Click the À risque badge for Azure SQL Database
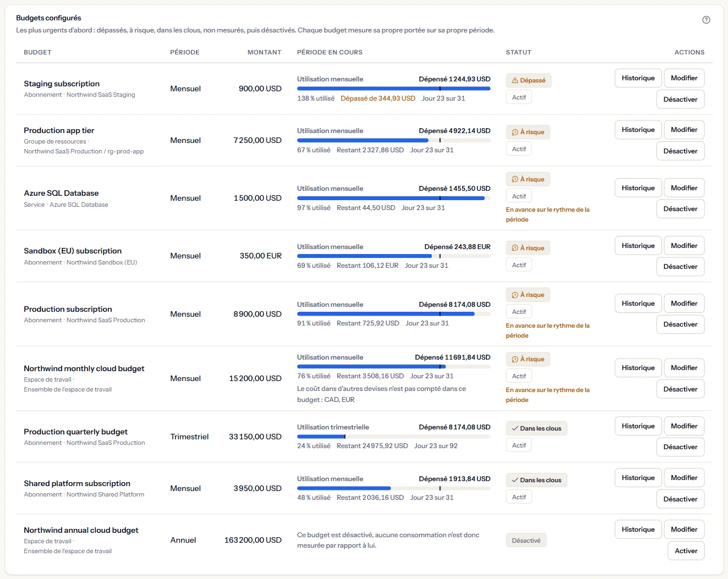Image resolution: width=728 pixels, height=579 pixels. click(528, 179)
